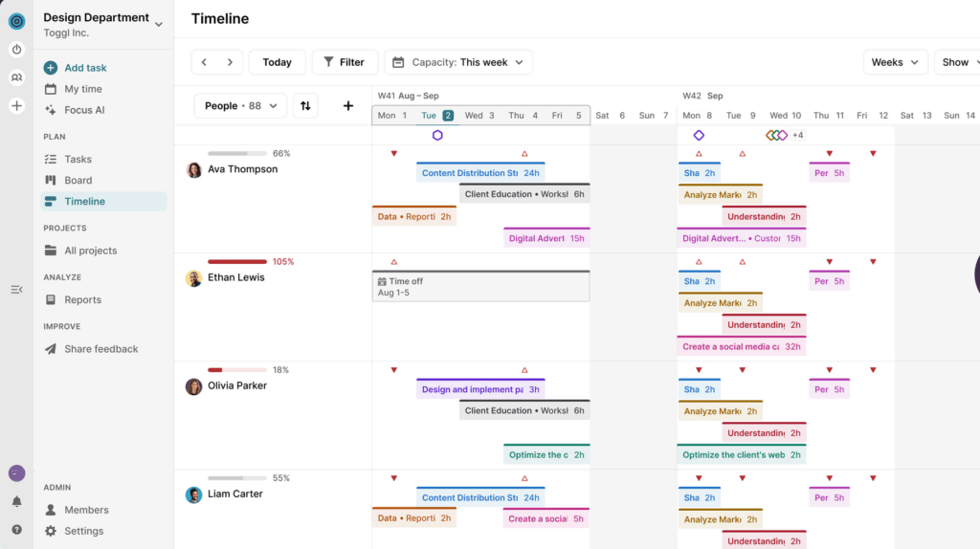Click Ethan Lewis's Time off block

pyautogui.click(x=480, y=286)
